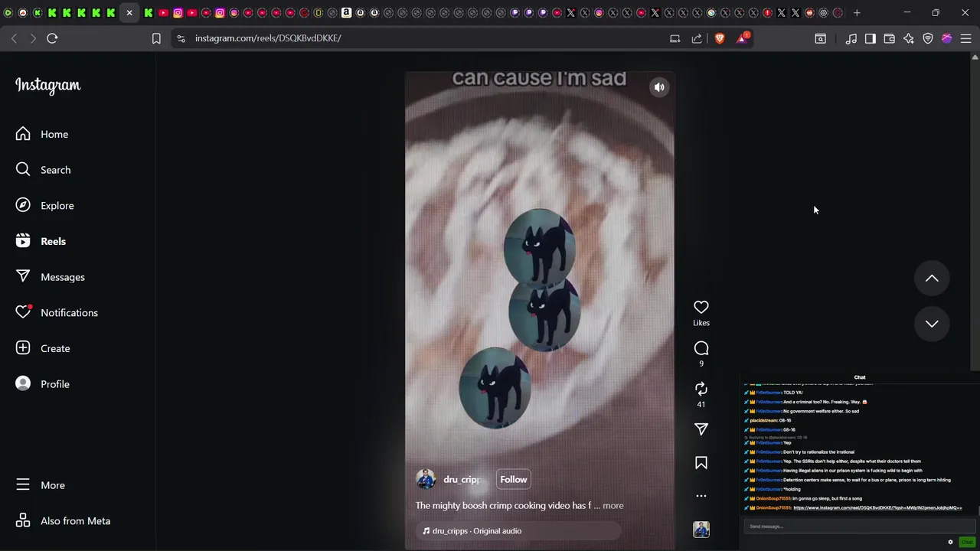Screen dimensions: 980x551
Task: Click the address bar URL
Action: click(268, 38)
